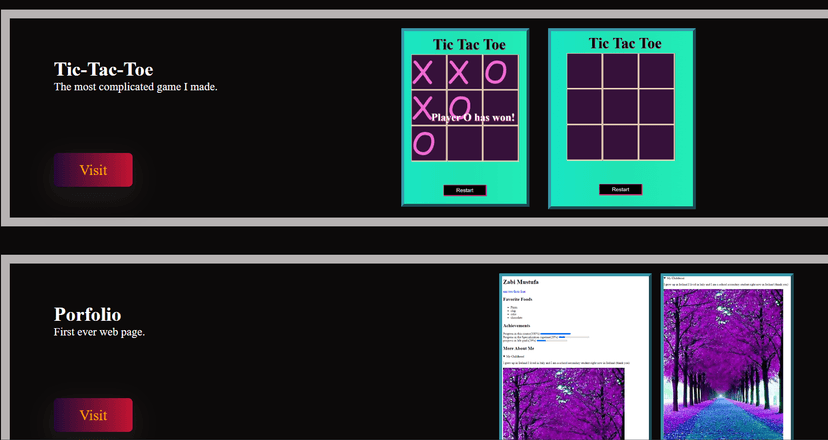Click the Restart button on finished game preview
Screen dimensions: 828x440
[465, 190]
